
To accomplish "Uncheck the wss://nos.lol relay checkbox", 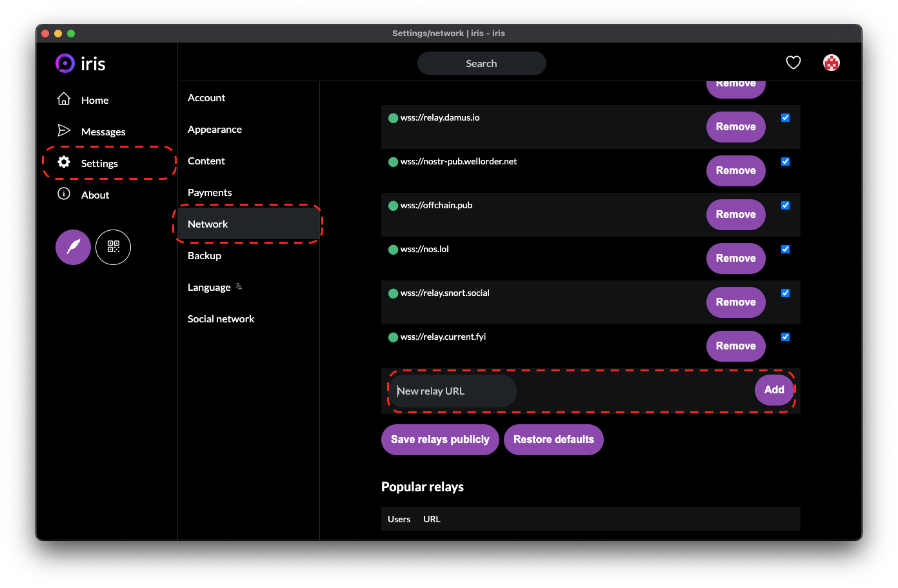I will click(785, 250).
